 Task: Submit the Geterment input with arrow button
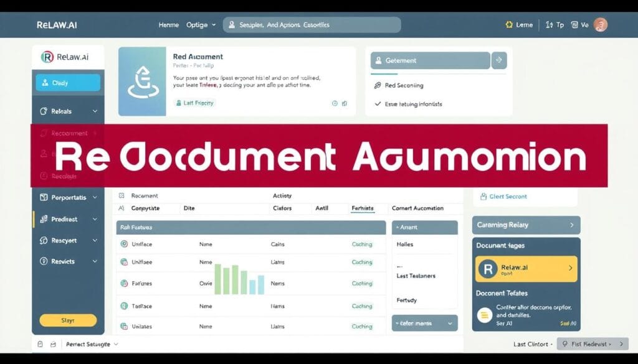point(500,60)
